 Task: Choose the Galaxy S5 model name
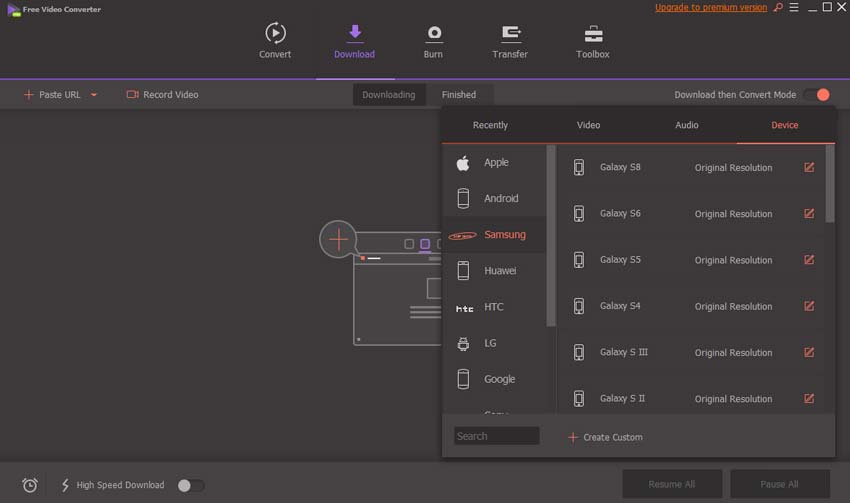[620, 260]
